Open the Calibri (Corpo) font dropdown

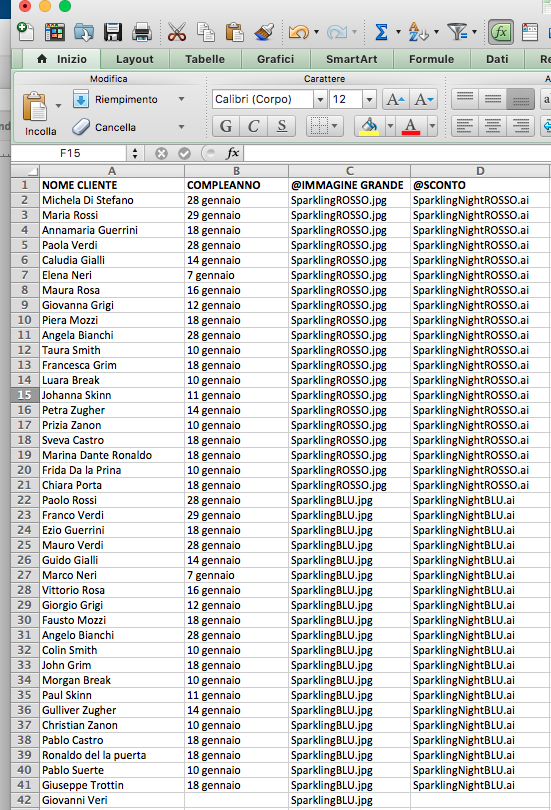pyautogui.click(x=320, y=99)
